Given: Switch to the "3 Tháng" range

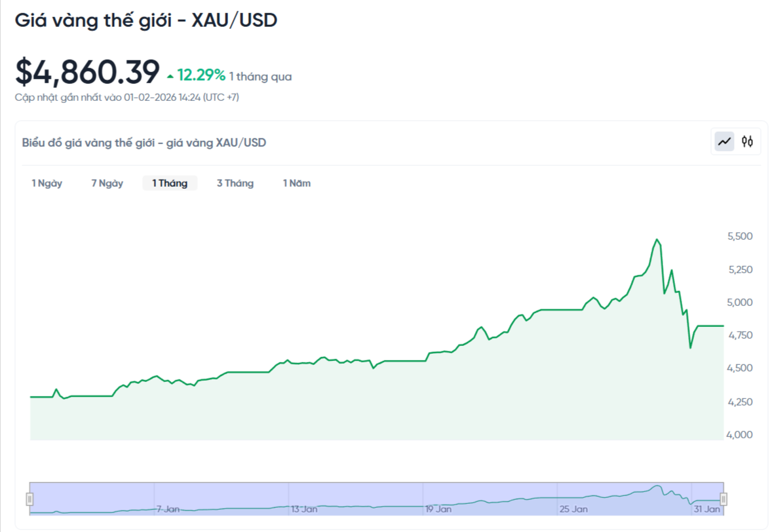Looking at the screenshot, I should click(x=235, y=183).
